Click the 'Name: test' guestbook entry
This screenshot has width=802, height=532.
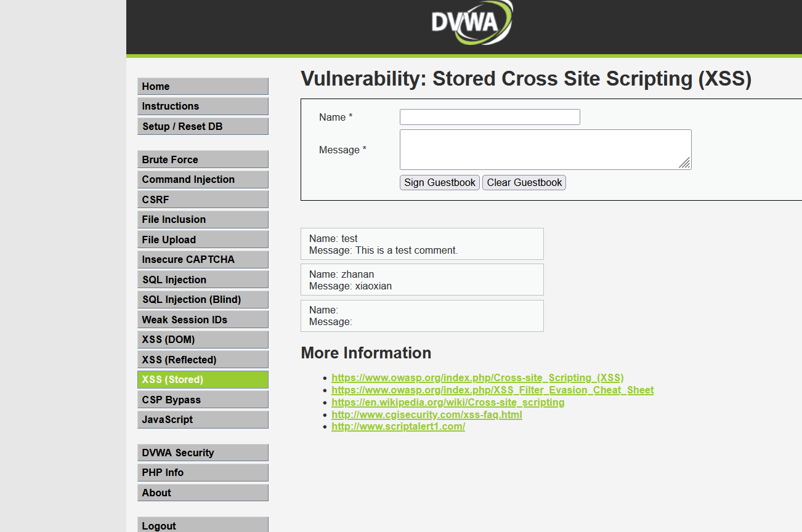click(x=333, y=239)
